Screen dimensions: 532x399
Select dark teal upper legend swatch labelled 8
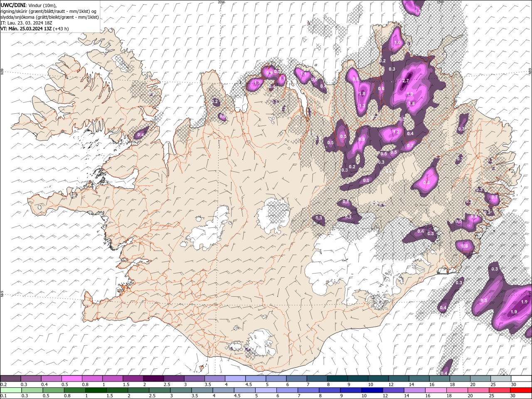click(x=337, y=379)
